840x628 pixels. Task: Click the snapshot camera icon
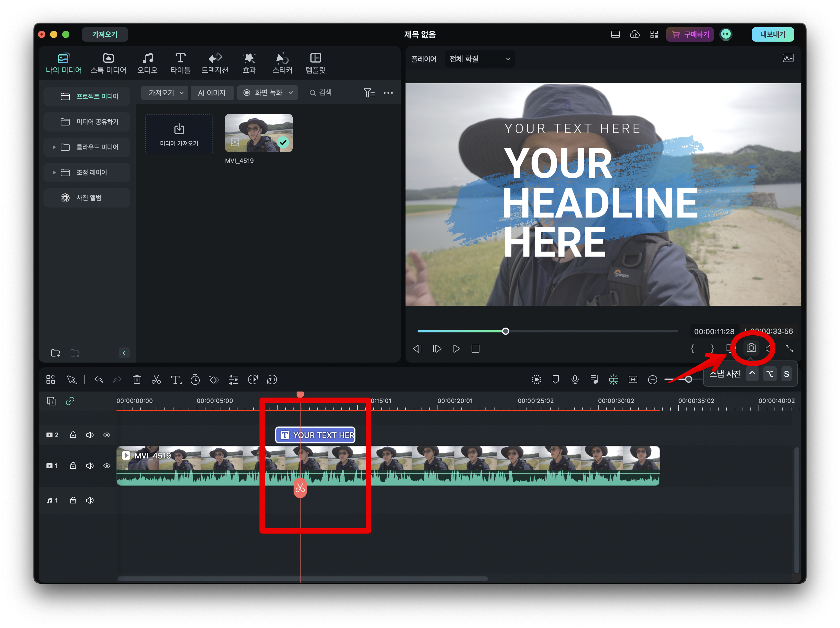751,348
